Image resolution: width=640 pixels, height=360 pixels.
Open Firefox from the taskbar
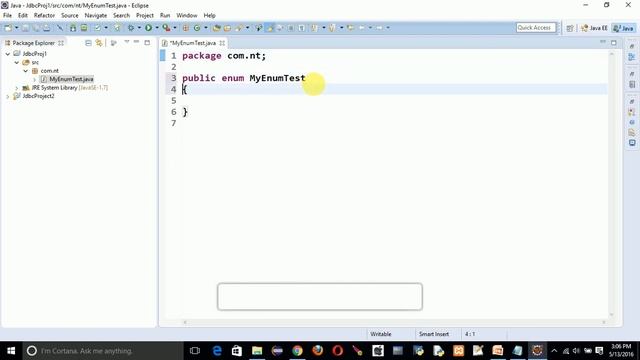click(x=318, y=351)
